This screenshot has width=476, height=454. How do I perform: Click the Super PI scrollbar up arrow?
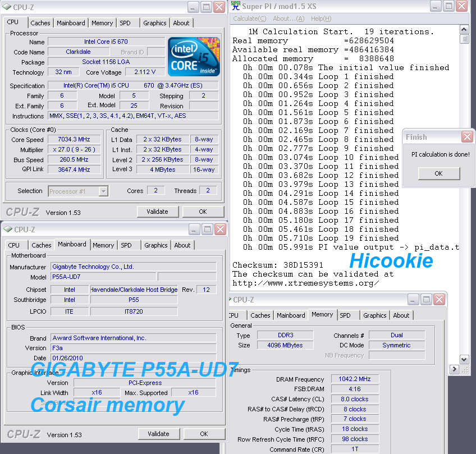pos(464,29)
